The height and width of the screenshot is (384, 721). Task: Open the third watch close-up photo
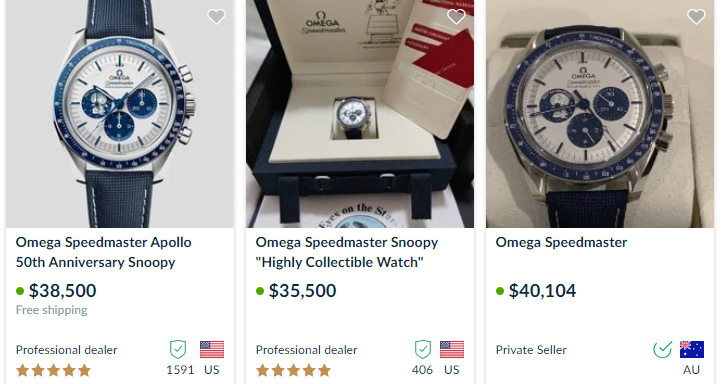(600, 114)
